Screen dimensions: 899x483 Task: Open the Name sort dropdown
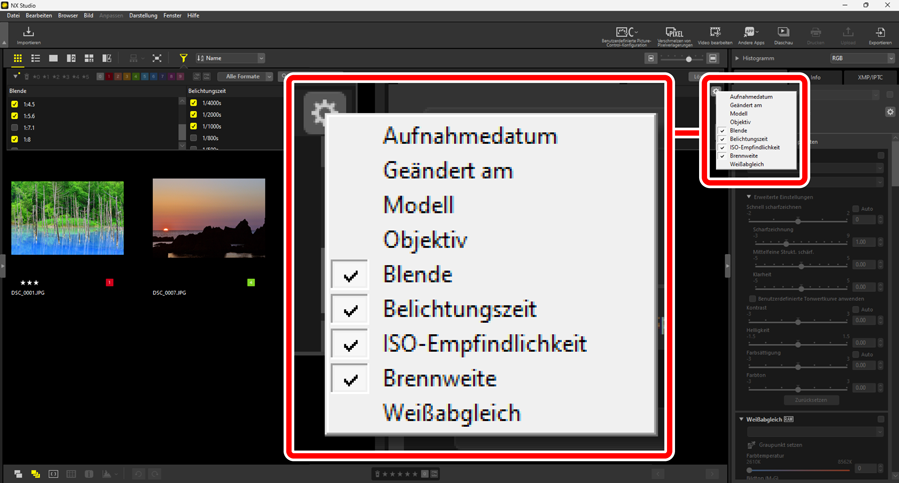231,59
